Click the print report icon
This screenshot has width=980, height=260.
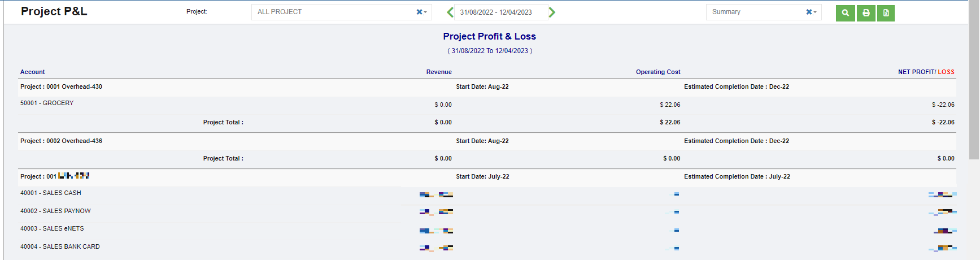(866, 13)
